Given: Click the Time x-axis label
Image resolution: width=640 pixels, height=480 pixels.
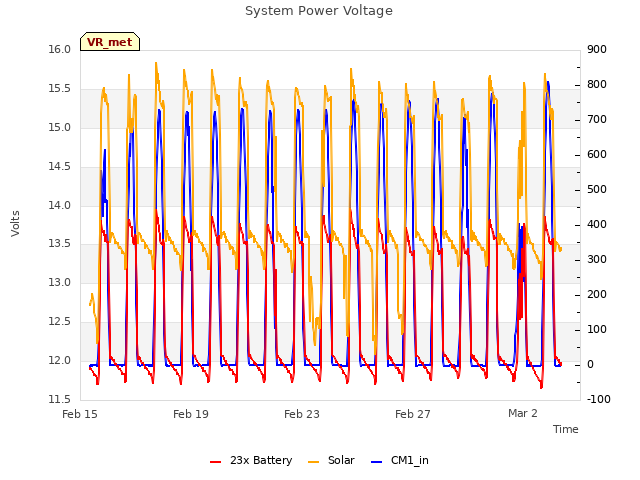Looking at the screenshot, I should click(566, 429).
